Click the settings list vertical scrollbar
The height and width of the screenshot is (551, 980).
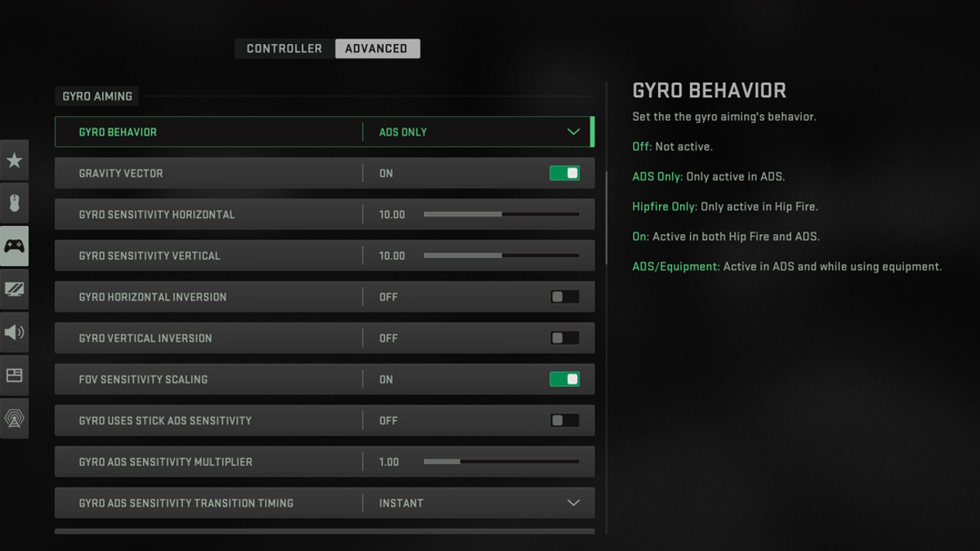point(606,216)
